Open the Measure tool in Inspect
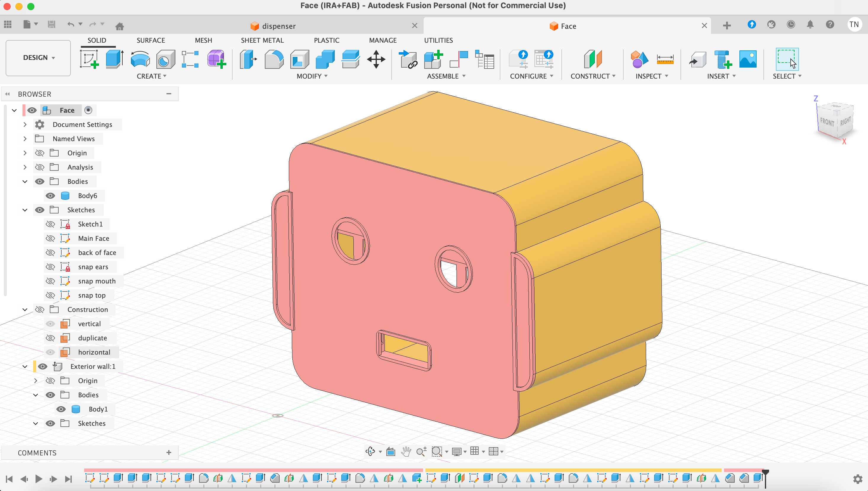 coord(665,59)
